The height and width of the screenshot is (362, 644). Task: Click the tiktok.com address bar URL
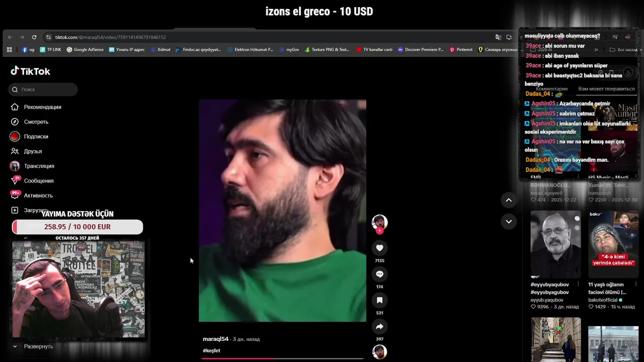tap(111, 37)
